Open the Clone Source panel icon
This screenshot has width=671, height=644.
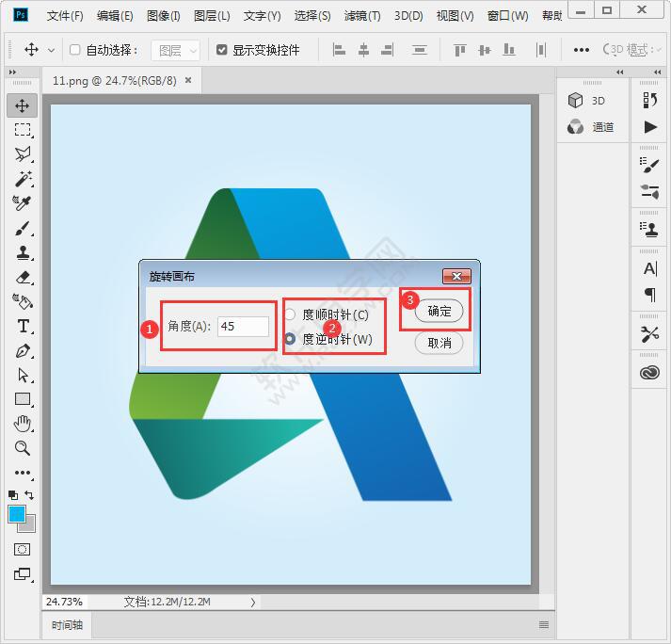[x=649, y=229]
